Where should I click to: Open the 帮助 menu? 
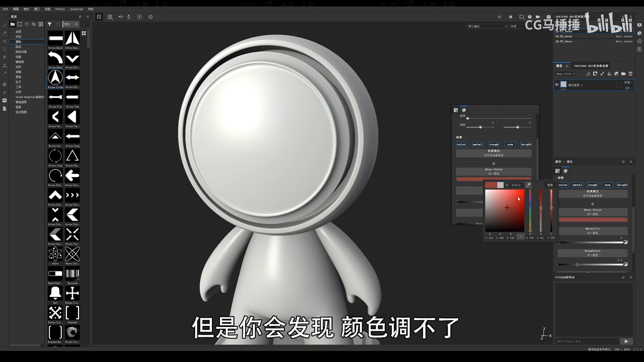(91, 9)
